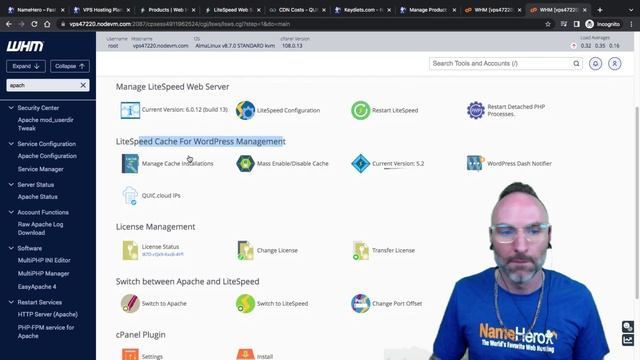This screenshot has height=360, width=640.
Task: Open the QUIC.cloud IPs icon
Action: (130, 196)
